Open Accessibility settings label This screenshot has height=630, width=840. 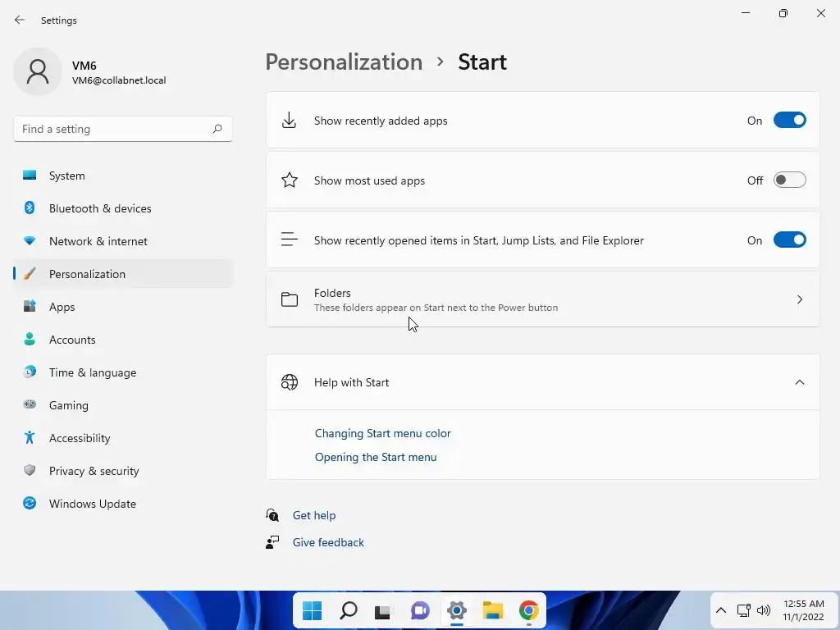[x=80, y=438]
